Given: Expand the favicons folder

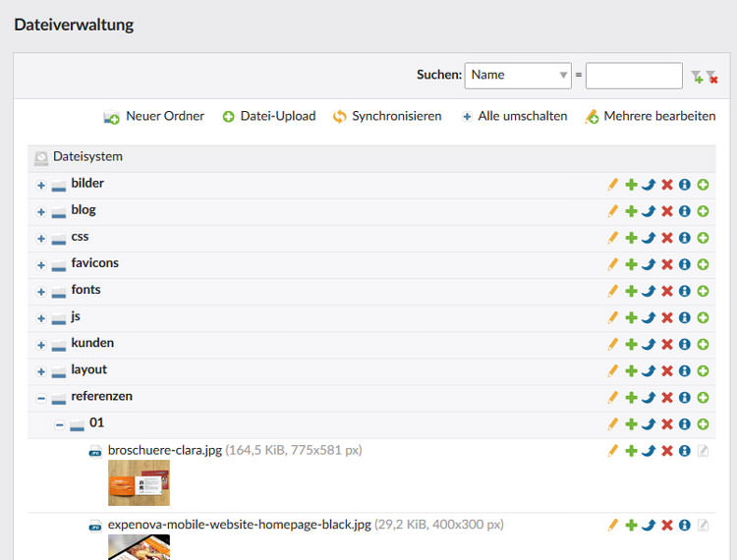Looking at the screenshot, I should (41, 265).
